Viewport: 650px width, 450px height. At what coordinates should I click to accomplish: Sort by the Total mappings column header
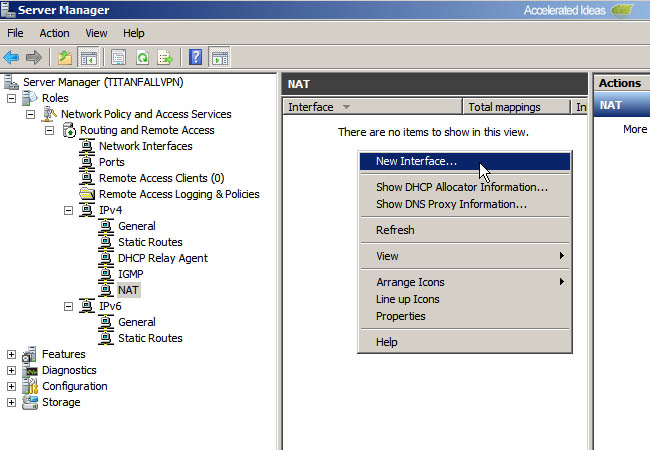(516, 107)
